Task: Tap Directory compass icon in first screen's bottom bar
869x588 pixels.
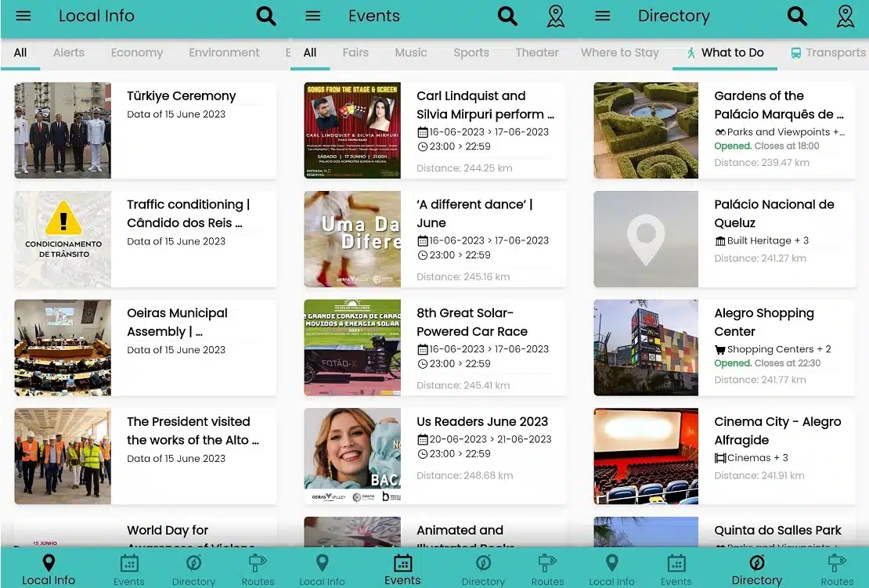Action: click(x=193, y=564)
